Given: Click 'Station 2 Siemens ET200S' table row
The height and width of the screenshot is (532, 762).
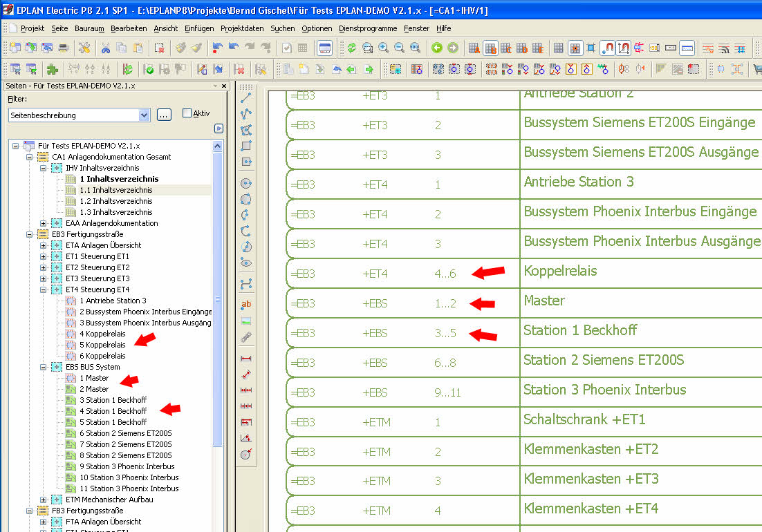Looking at the screenshot, I should click(604, 360).
